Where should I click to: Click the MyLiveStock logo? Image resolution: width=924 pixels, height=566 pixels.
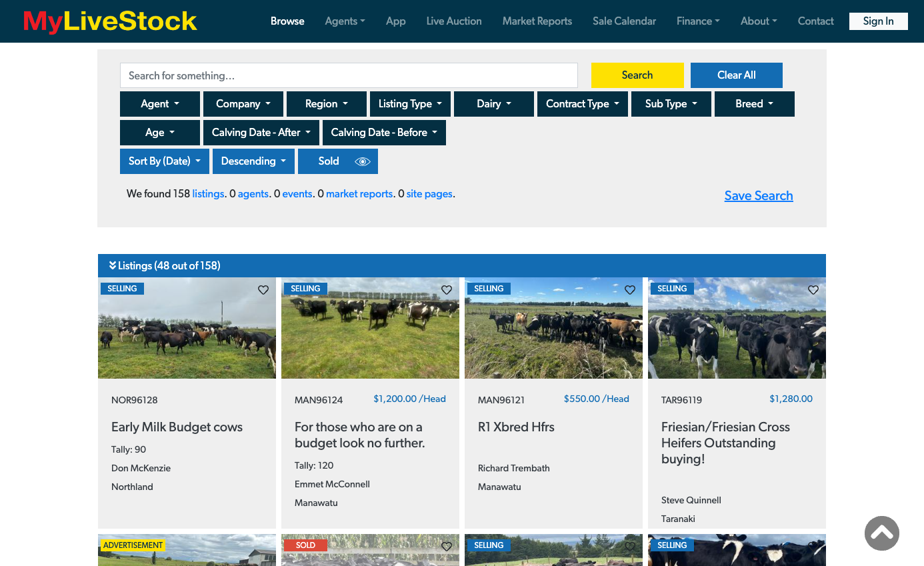coord(110,21)
